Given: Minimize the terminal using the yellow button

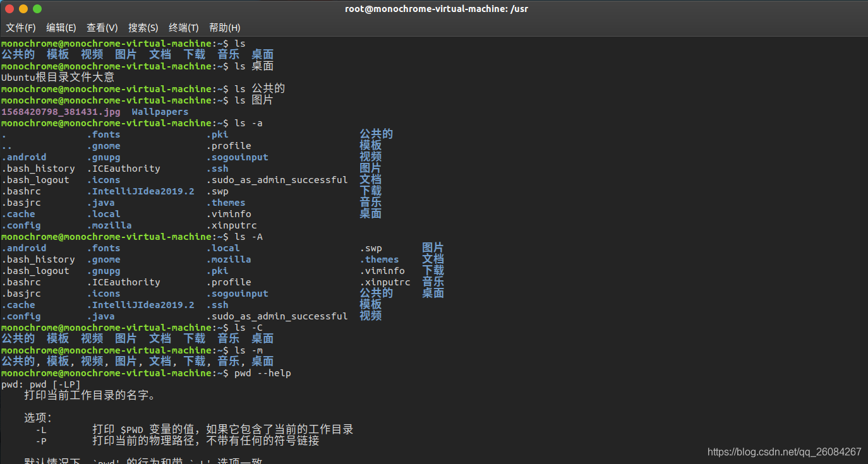Looking at the screenshot, I should [x=23, y=9].
